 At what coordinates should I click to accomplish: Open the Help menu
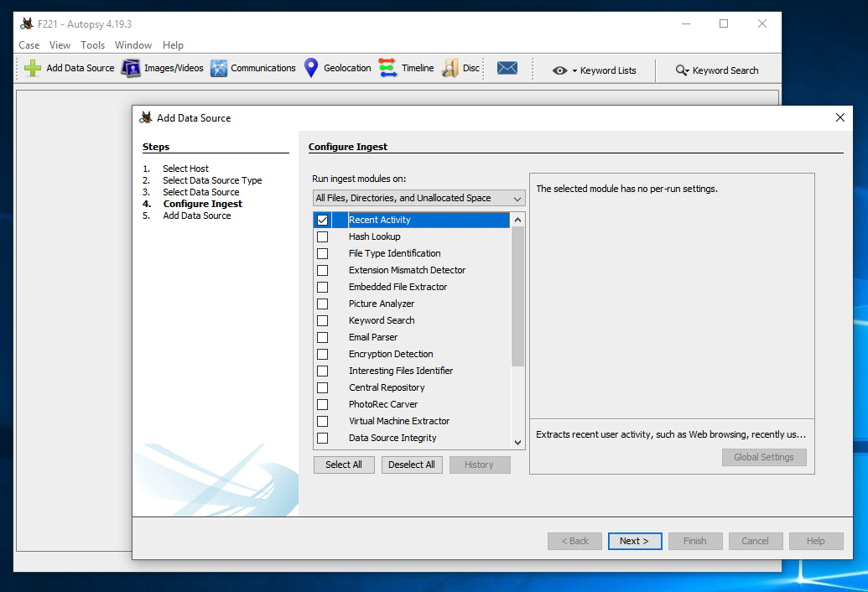(173, 45)
